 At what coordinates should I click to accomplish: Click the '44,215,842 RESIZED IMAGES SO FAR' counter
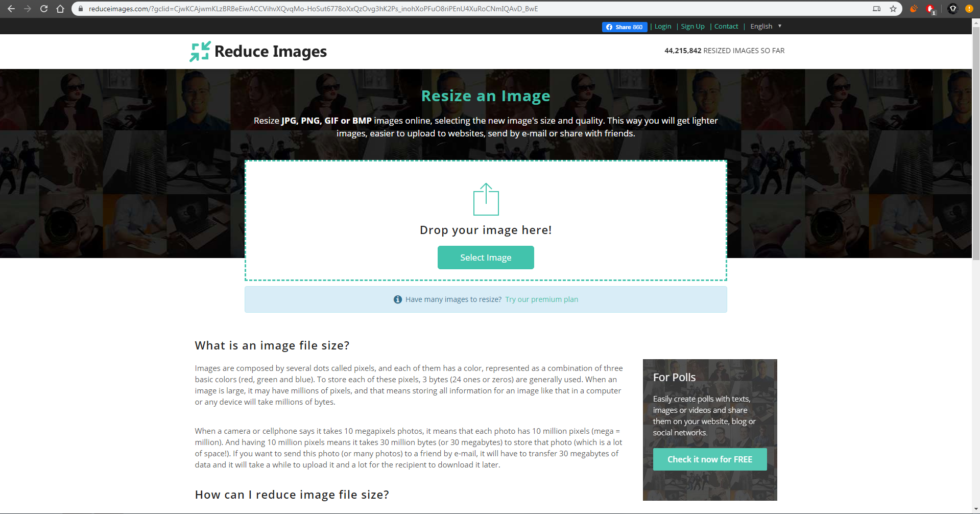click(724, 51)
